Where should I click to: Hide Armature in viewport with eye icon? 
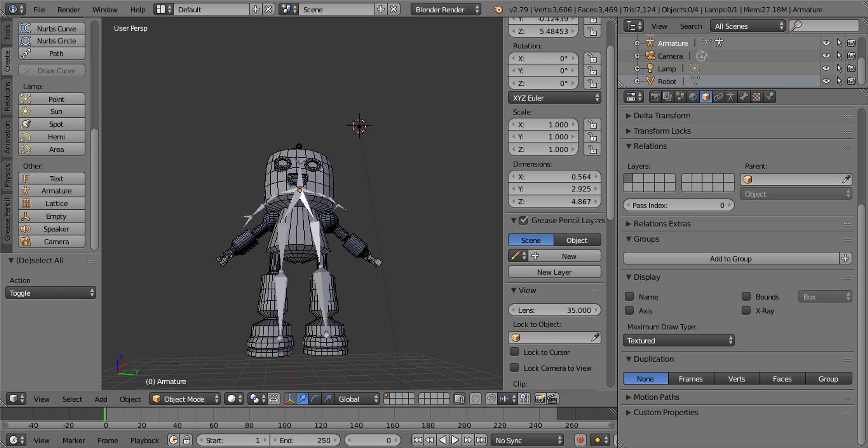tap(826, 43)
